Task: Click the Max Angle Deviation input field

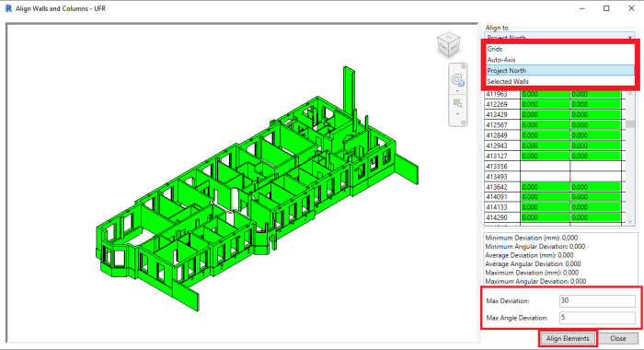Action: (597, 318)
